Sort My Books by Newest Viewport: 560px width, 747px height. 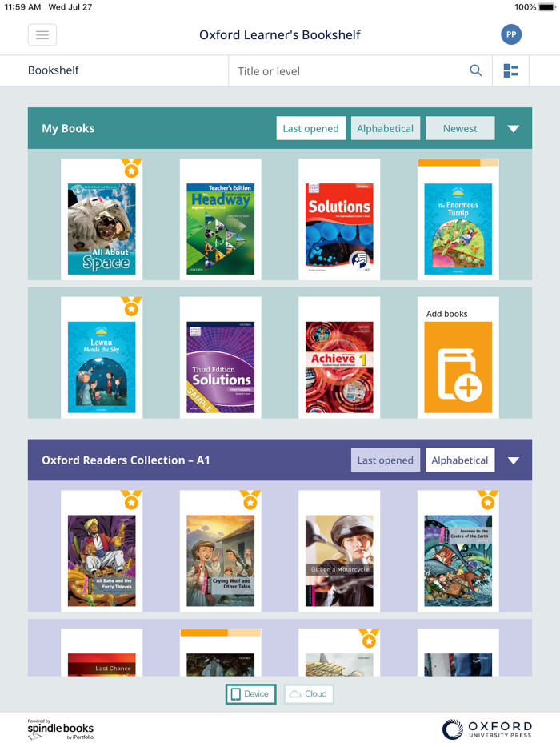coord(460,128)
